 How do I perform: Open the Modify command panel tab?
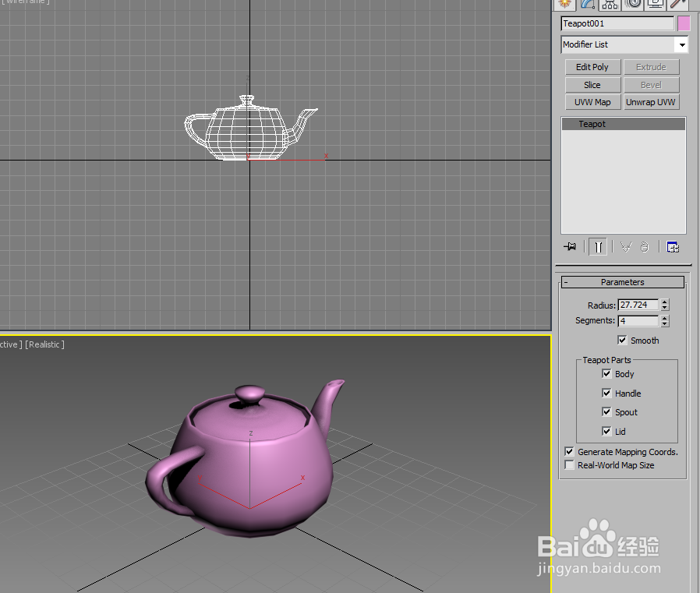pos(588,4)
